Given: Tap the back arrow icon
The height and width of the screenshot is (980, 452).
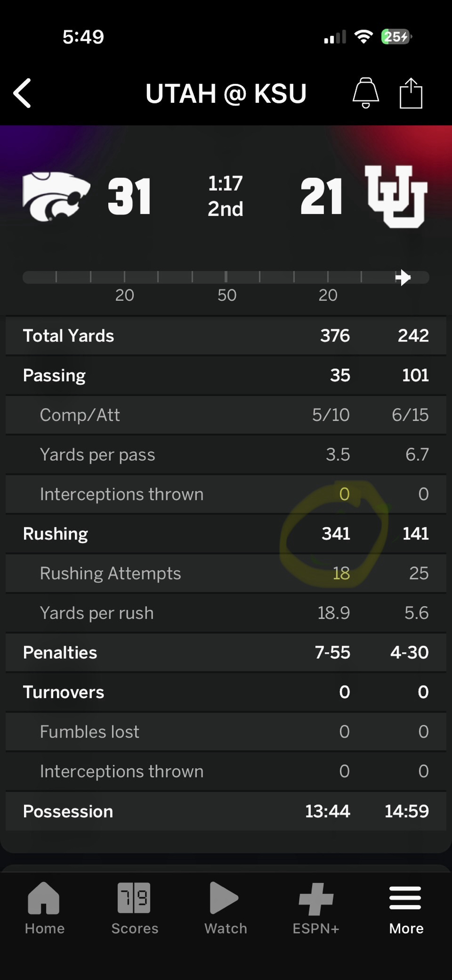Looking at the screenshot, I should (x=23, y=93).
